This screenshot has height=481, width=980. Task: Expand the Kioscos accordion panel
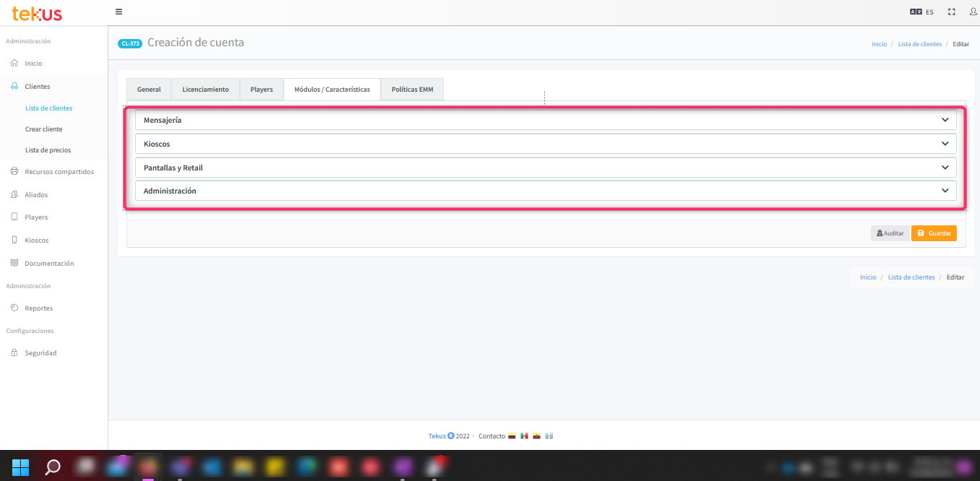pyautogui.click(x=546, y=144)
